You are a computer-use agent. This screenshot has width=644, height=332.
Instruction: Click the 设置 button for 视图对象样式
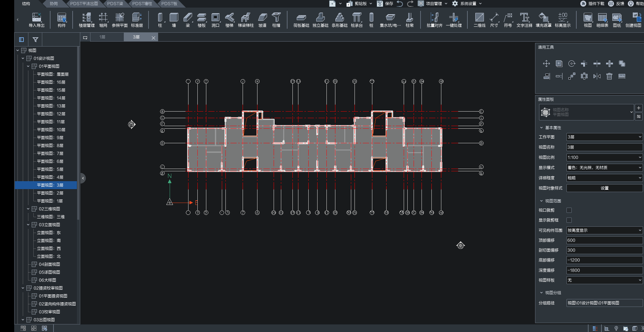tap(604, 188)
